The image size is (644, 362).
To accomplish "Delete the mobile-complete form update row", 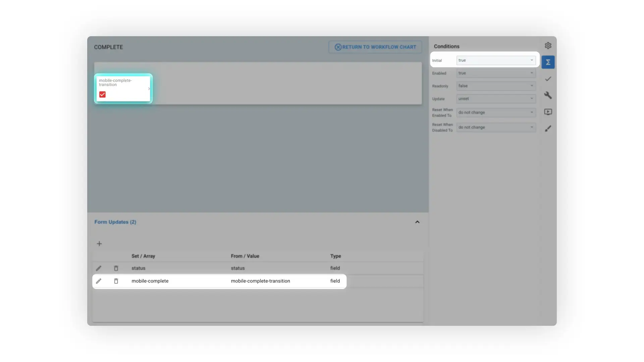I will click(116, 281).
